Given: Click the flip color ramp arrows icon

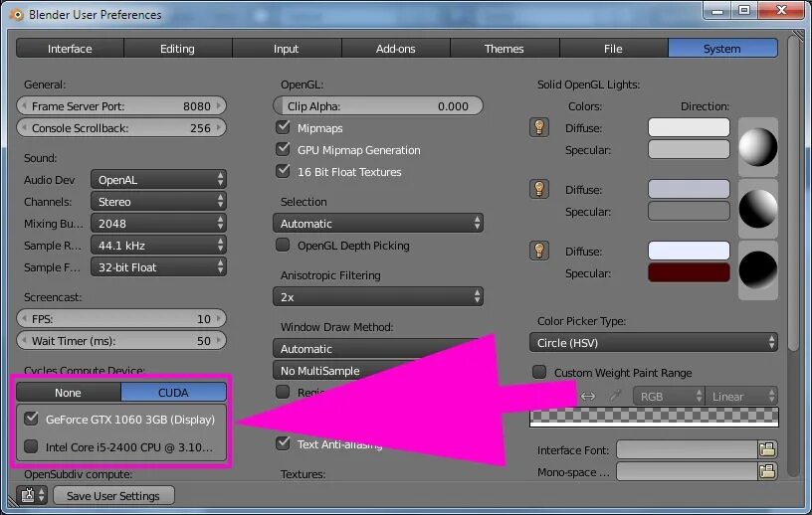Looking at the screenshot, I should tap(588, 397).
